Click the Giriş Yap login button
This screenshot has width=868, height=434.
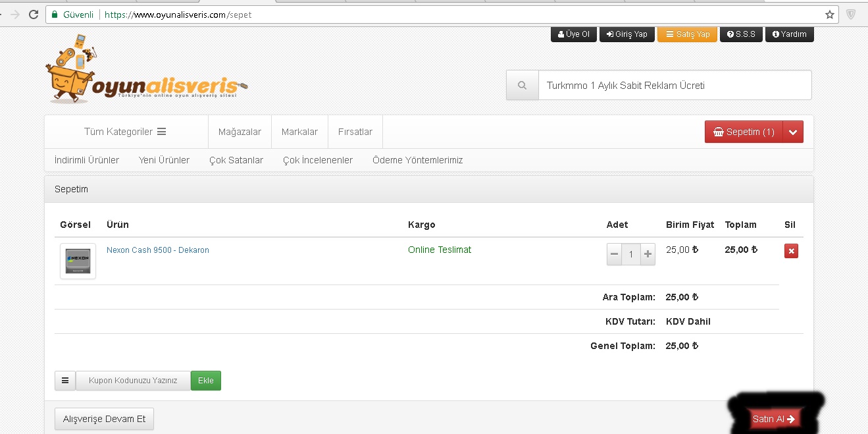pyautogui.click(x=626, y=34)
